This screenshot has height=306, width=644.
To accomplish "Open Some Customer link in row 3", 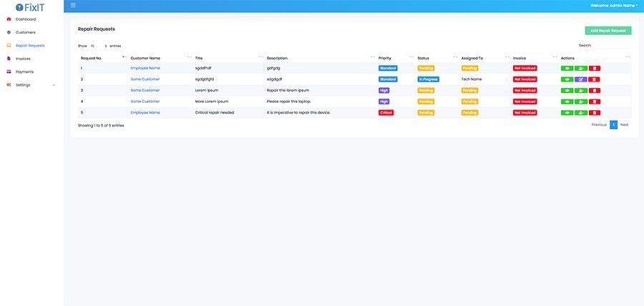I will (x=145, y=90).
